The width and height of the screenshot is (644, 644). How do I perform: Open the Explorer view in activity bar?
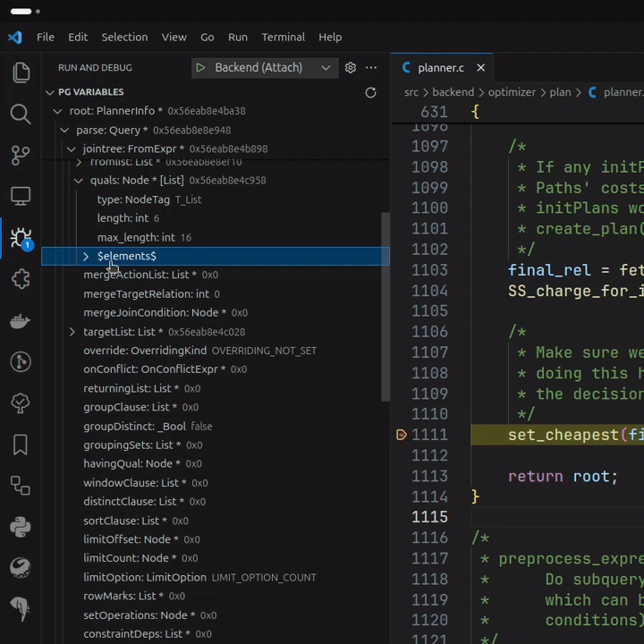(21, 72)
